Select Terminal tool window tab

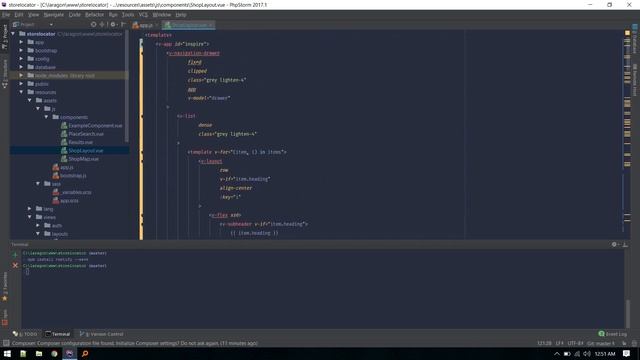[58, 334]
